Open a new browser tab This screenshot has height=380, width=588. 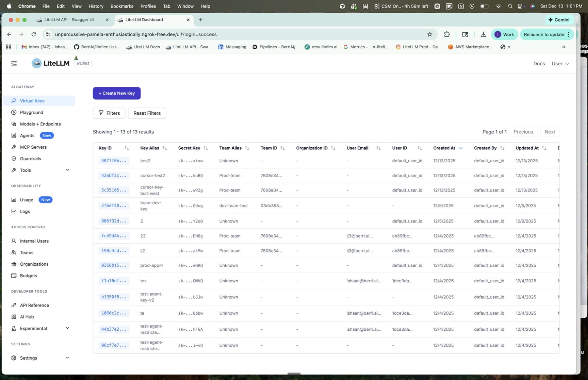(200, 20)
